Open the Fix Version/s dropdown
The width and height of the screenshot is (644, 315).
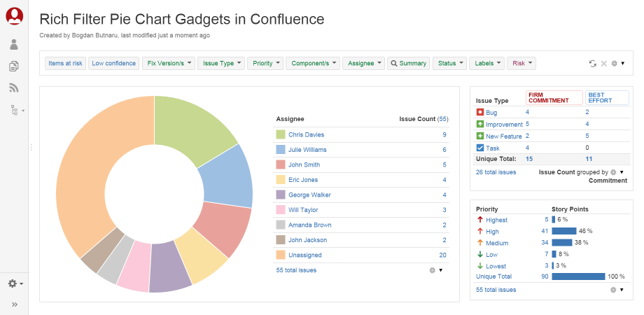[168, 63]
